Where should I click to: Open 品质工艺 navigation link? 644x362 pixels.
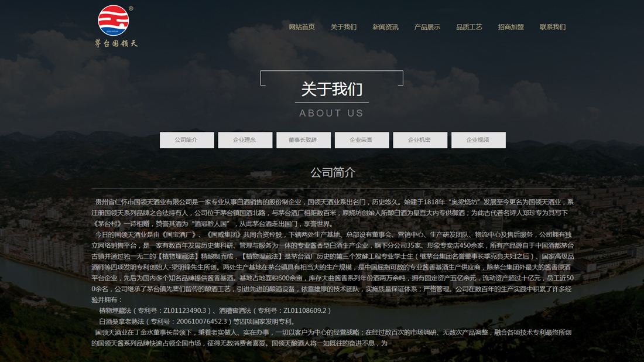click(469, 27)
